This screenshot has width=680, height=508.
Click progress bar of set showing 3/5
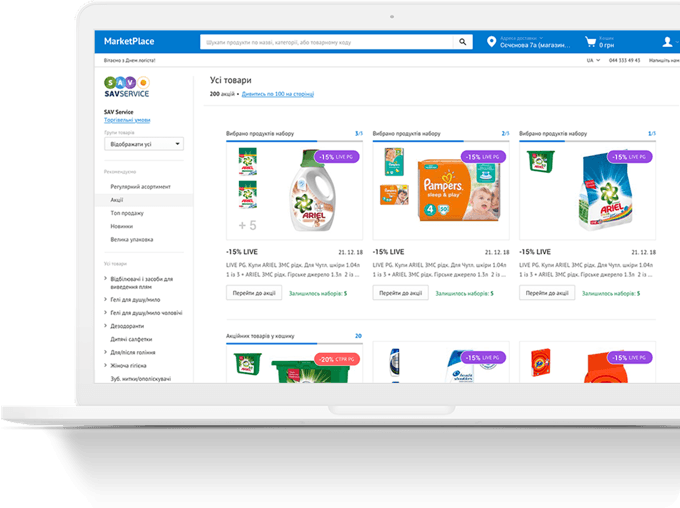click(294, 141)
